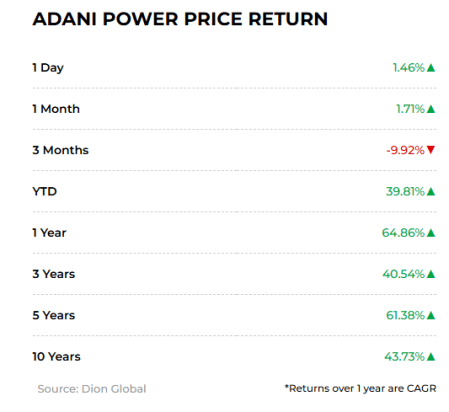The image size is (449, 412).
Task: Click the green up arrow beside 1.46%
Action: [x=431, y=68]
